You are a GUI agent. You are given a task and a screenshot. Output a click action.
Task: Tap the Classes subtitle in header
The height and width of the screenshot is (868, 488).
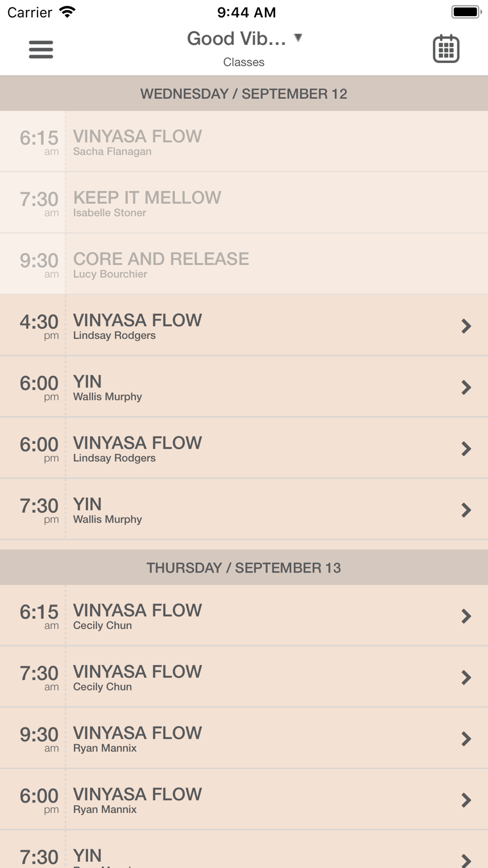click(244, 62)
